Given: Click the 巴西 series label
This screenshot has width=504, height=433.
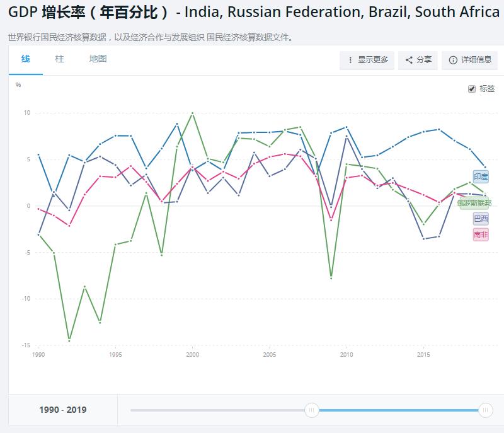Looking at the screenshot, I should click(481, 219).
